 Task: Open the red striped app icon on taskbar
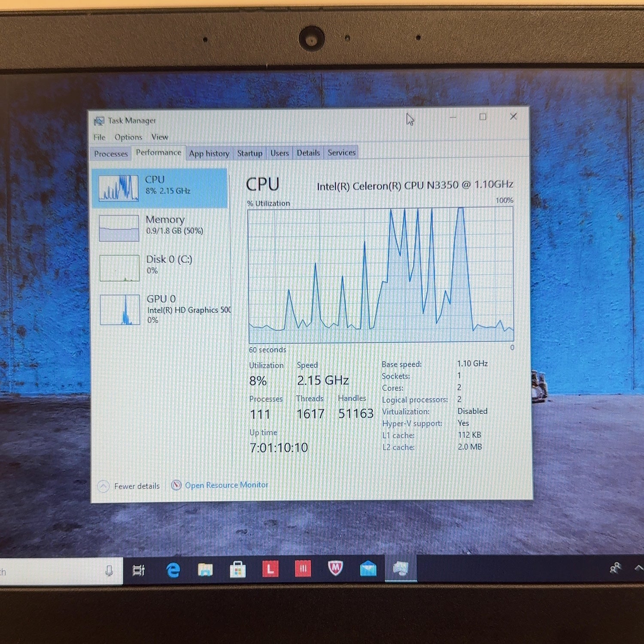point(303,569)
